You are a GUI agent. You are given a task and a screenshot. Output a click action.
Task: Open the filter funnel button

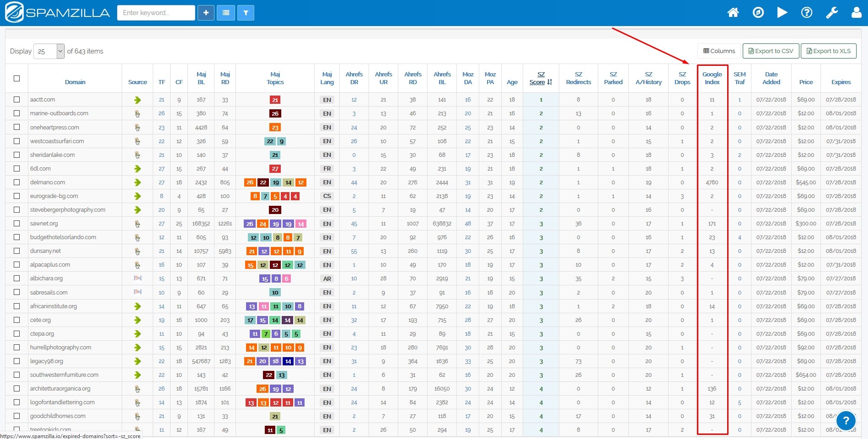[246, 13]
